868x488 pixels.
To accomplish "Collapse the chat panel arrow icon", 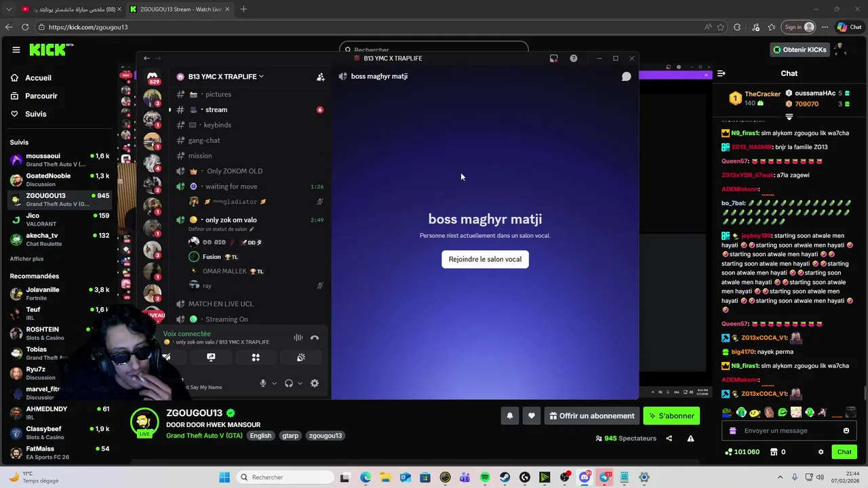I will point(722,73).
